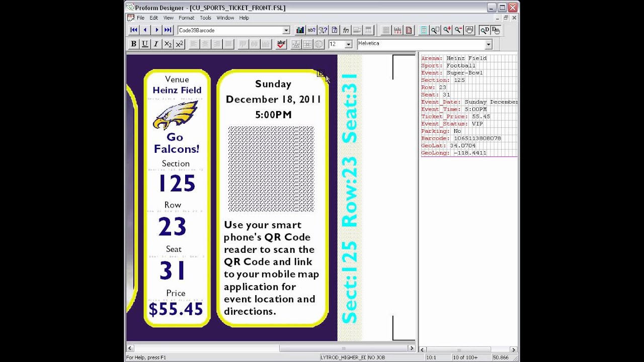Viewport: 644px width, 362px height.
Task: Click the design canvas horizontal scrollbar thumb
Action: tap(344, 348)
